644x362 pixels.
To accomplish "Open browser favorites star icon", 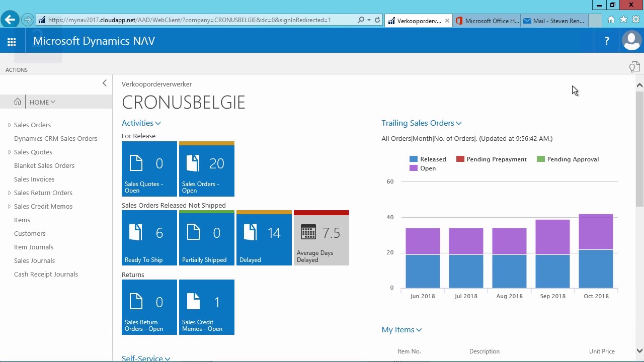I will 623,20.
